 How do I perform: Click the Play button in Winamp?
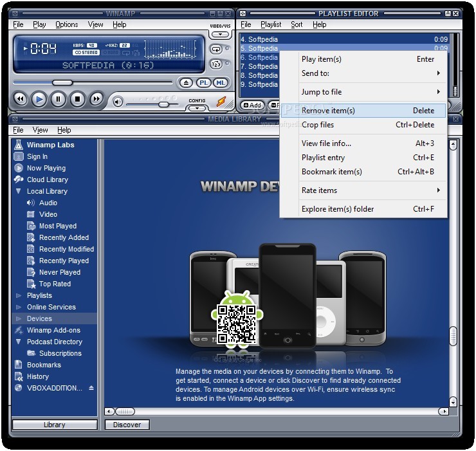[39, 98]
